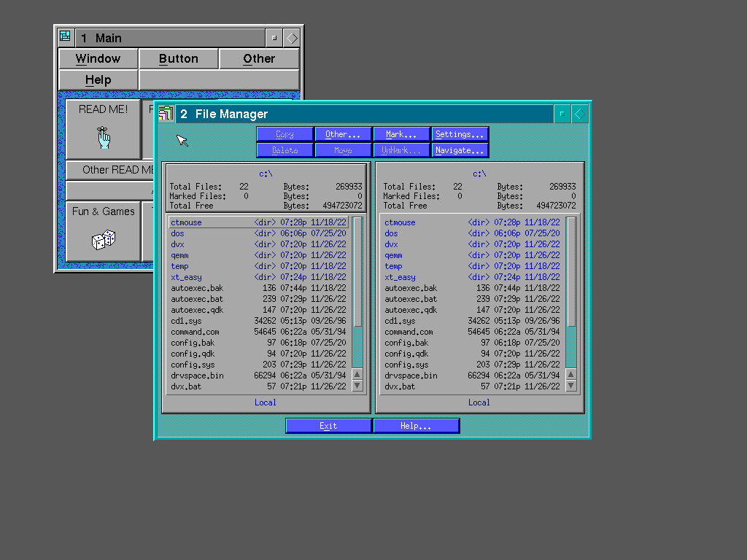Select command.com in right pane

pyautogui.click(x=472, y=332)
